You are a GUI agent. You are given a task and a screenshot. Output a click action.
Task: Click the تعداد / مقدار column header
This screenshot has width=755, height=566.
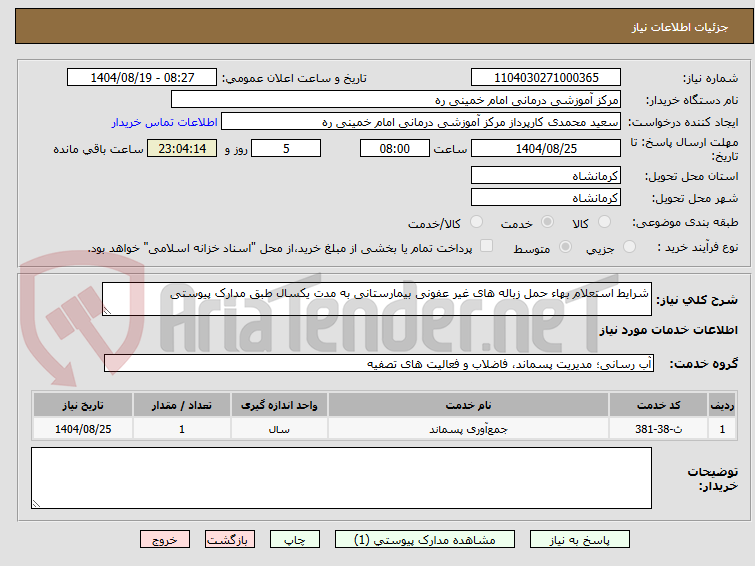[x=182, y=405]
